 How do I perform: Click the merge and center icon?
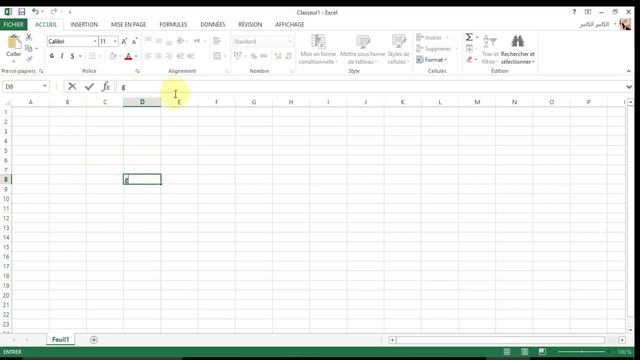coord(217,56)
